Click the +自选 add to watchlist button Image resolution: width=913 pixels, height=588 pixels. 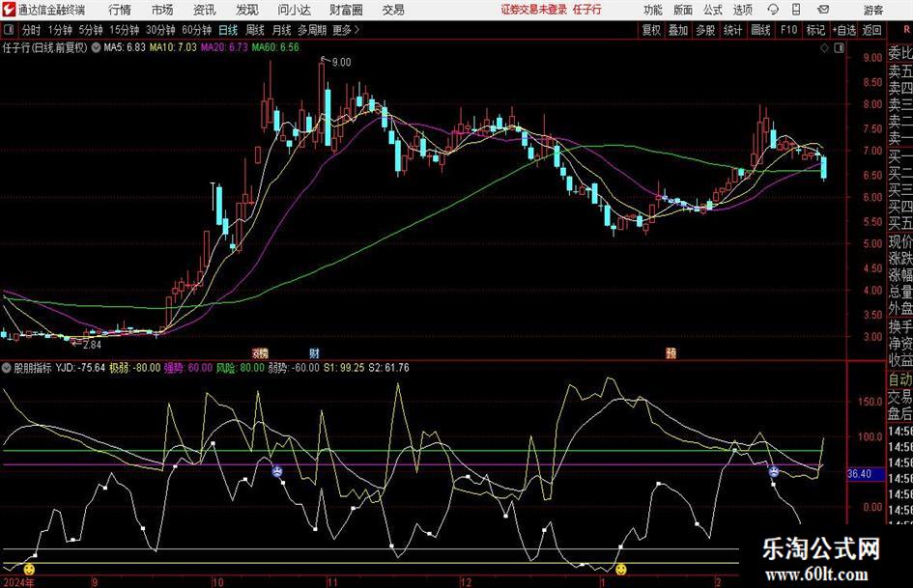pos(843,30)
